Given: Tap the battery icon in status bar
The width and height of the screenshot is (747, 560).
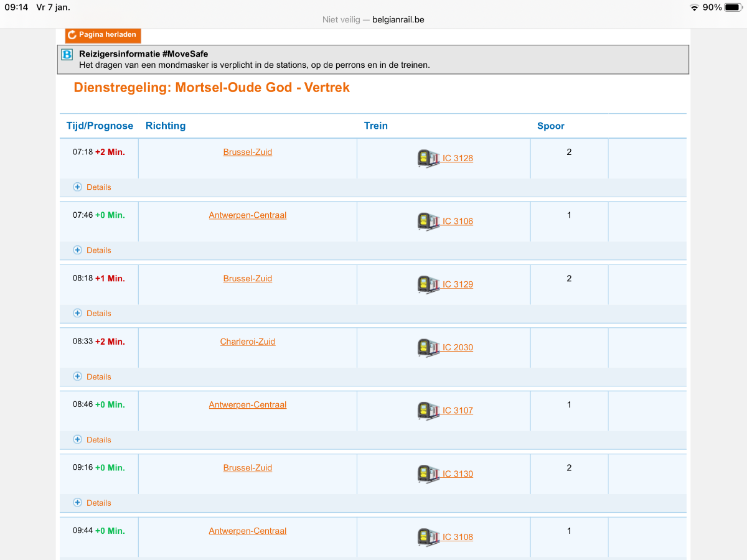Looking at the screenshot, I should point(732,7).
